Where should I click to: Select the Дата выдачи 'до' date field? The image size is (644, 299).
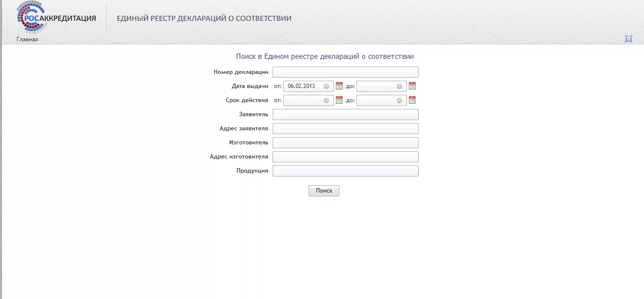382,87
